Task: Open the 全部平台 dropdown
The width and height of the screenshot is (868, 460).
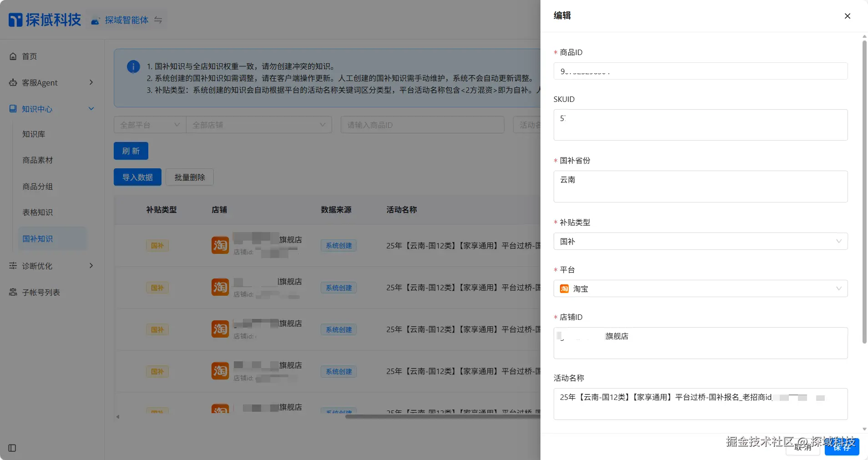Action: 149,124
